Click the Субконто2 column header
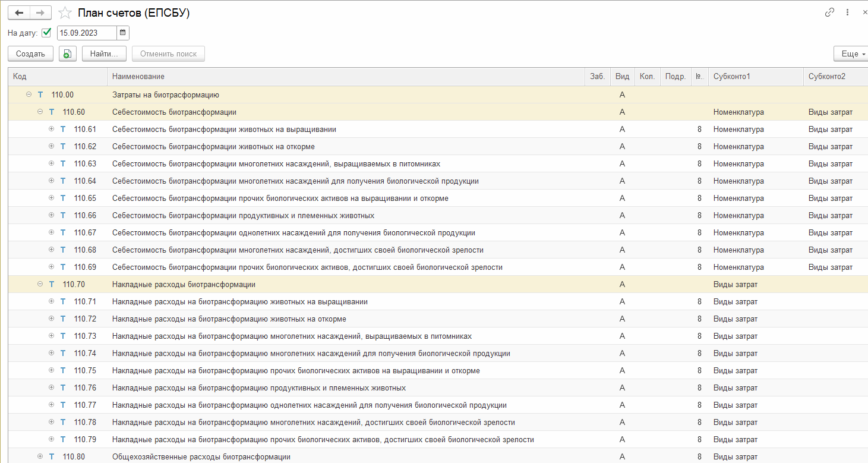 click(x=836, y=77)
